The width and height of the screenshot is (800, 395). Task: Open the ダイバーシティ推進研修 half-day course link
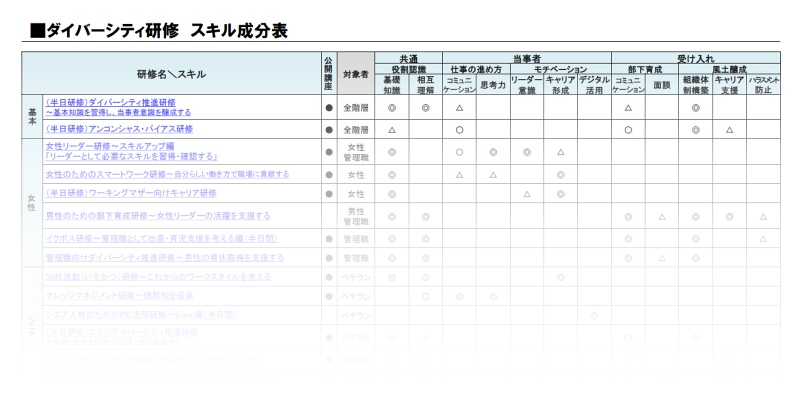click(x=118, y=107)
